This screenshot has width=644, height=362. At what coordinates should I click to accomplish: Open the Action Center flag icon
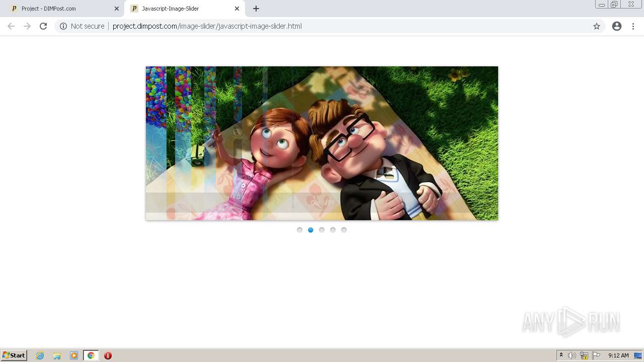pyautogui.click(x=596, y=355)
